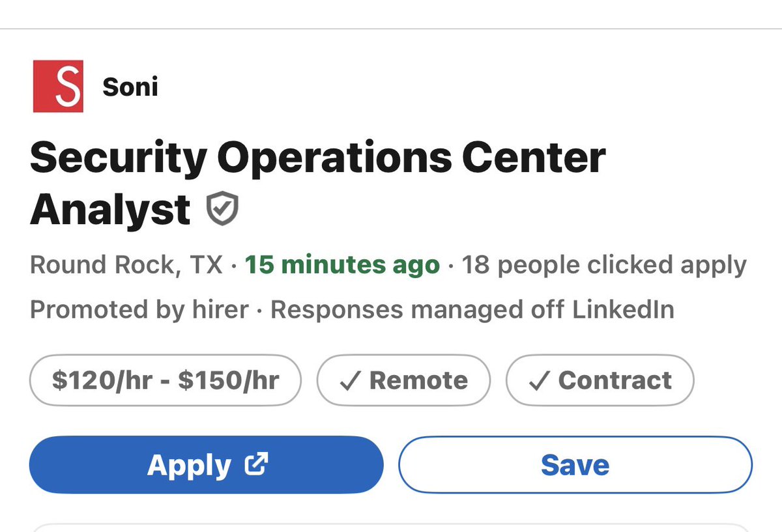782x532 pixels.
Task: Click the red Soni company logo
Action: [58, 86]
